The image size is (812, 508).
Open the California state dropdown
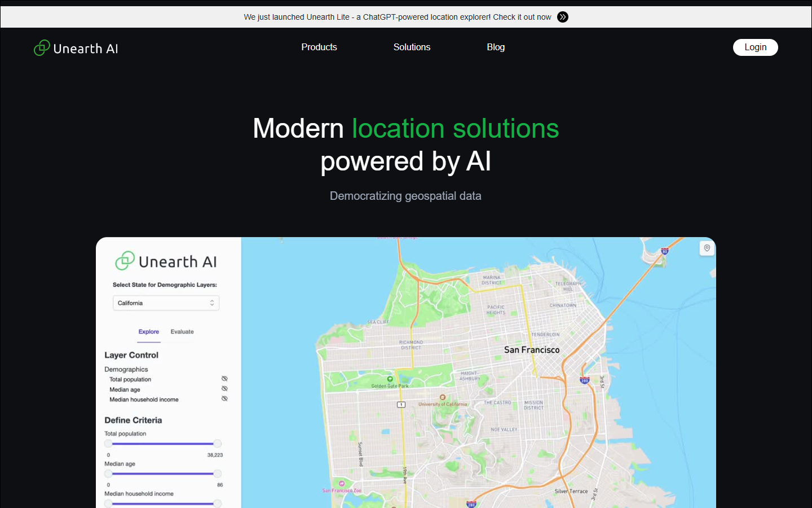(x=166, y=303)
